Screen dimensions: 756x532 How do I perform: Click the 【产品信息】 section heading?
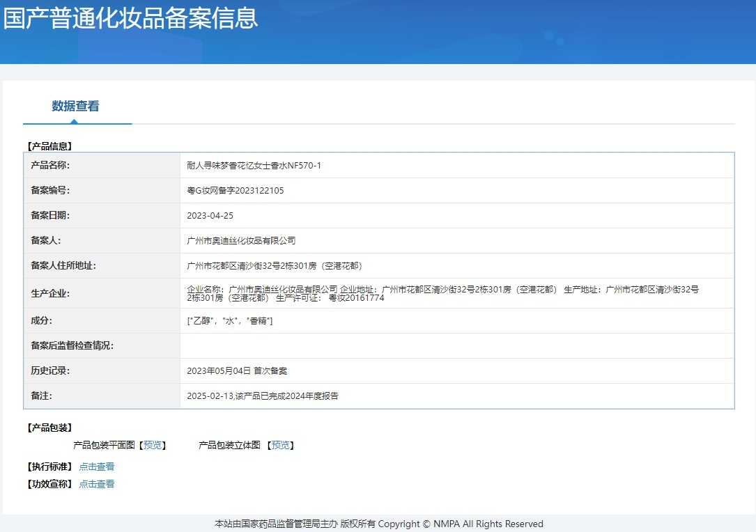click(x=49, y=146)
